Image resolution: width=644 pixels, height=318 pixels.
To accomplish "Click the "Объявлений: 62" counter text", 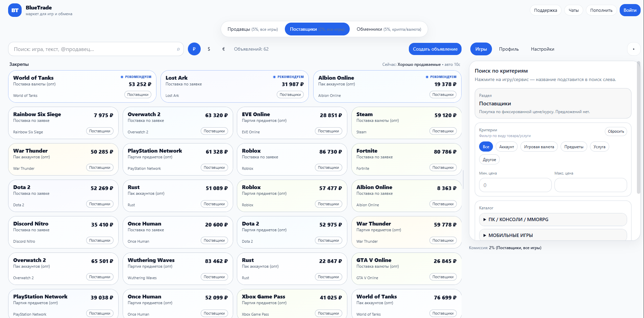I will (251, 49).
